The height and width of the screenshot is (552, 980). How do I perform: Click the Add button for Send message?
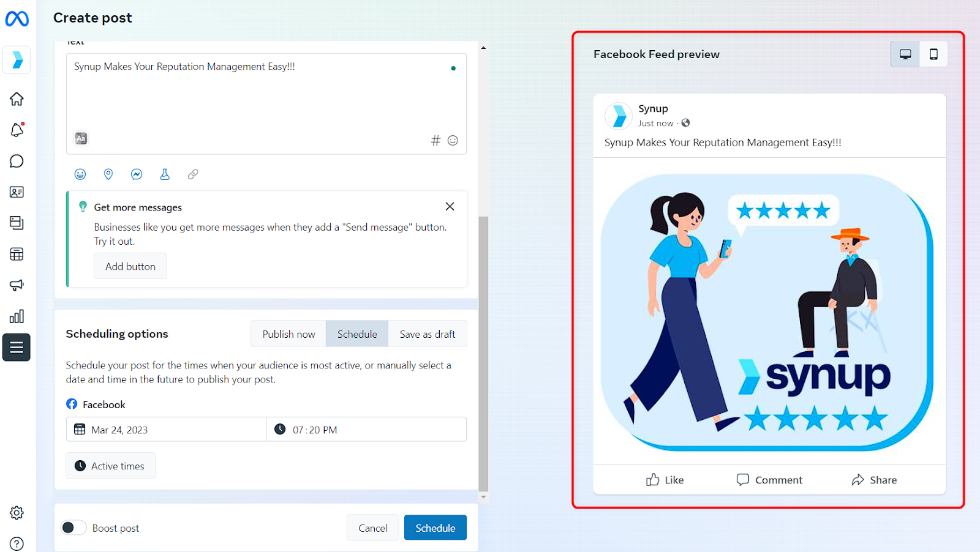click(x=130, y=266)
